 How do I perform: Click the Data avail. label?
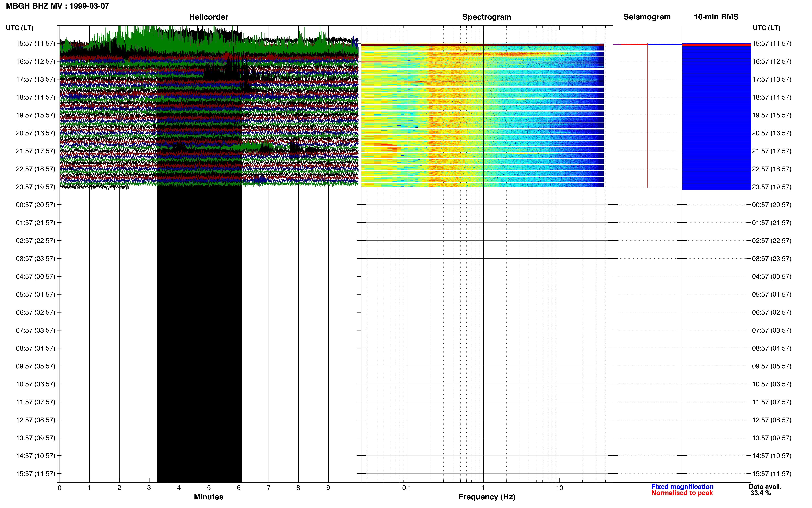click(x=765, y=486)
